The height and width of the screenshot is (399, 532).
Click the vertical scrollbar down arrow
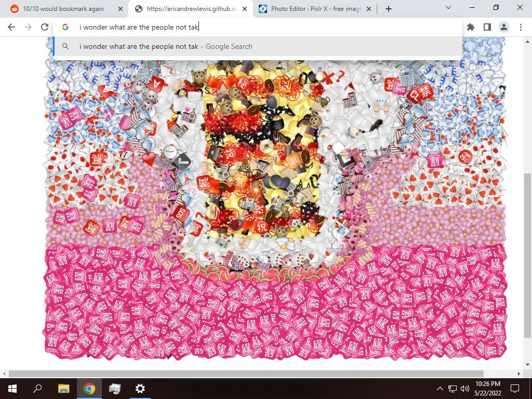[527, 365]
